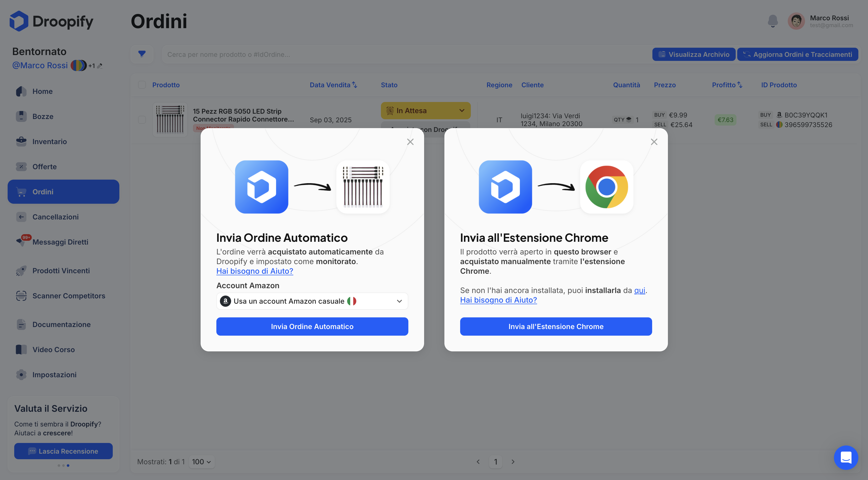Open the filter funnel icon

point(142,54)
